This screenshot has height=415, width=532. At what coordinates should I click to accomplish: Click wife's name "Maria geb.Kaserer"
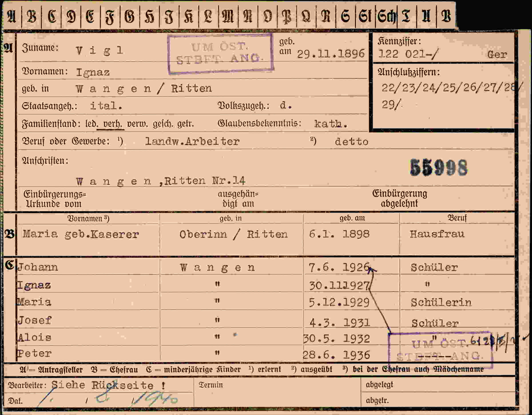click(x=81, y=234)
